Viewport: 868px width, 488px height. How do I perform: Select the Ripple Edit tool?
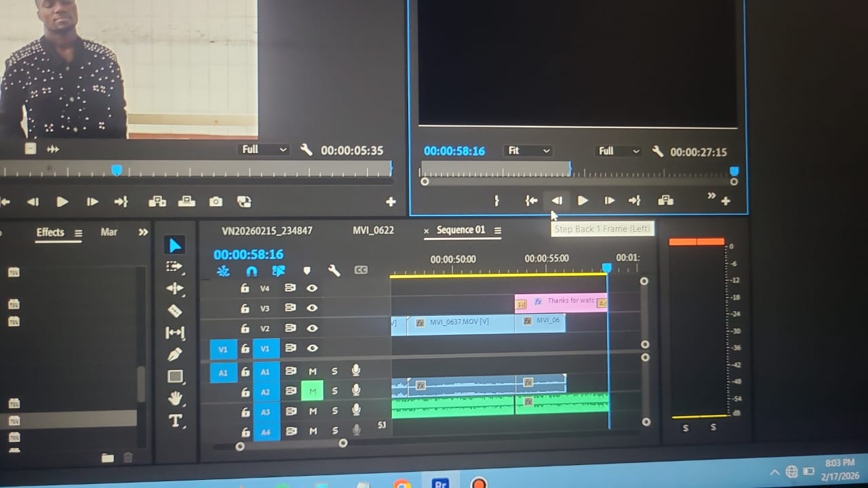pyautogui.click(x=175, y=288)
